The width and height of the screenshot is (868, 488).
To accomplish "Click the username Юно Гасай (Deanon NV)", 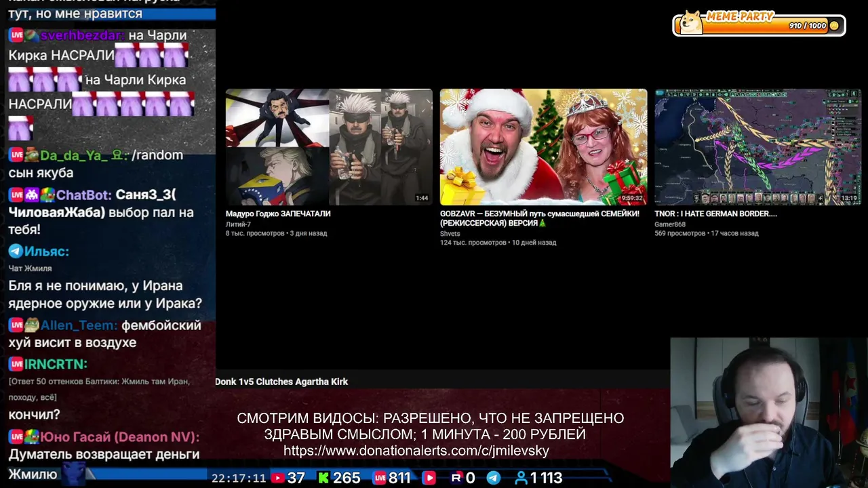I will coord(120,437).
